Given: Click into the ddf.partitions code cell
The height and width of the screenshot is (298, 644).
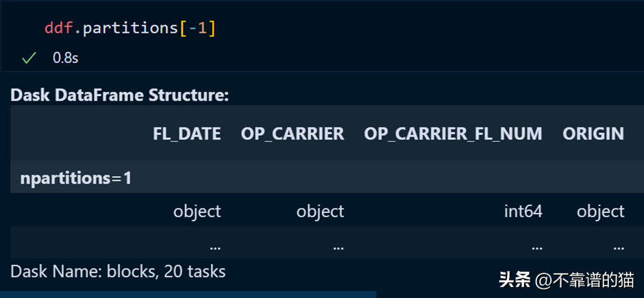Looking at the screenshot, I should point(130,29).
